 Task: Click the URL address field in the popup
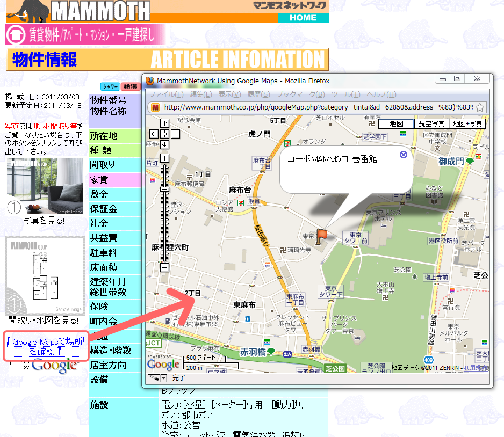318,107
